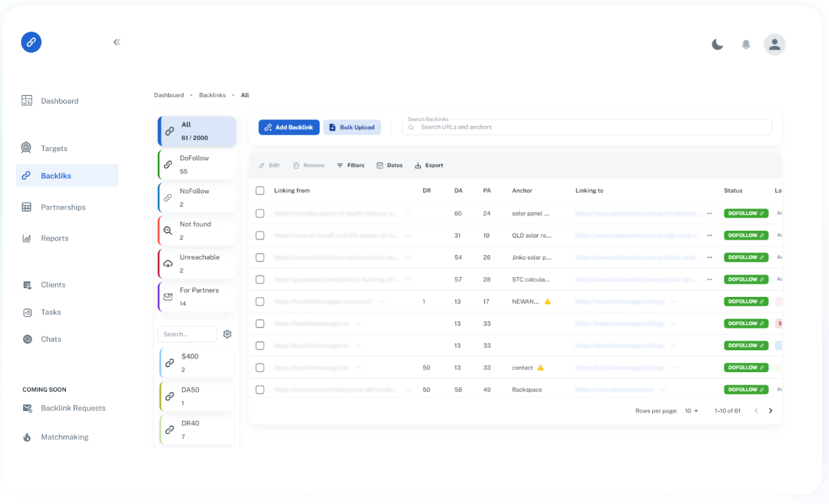Viewport: 829px width, 504px height.
Task: Open the Dashboard from the sidebar
Action: pyautogui.click(x=59, y=100)
